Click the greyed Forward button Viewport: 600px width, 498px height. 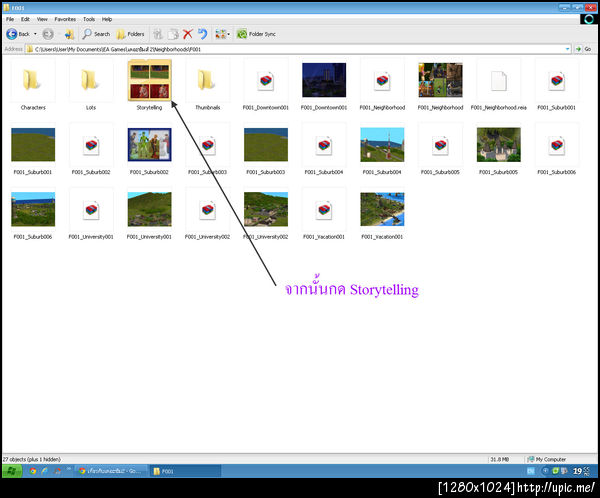pyautogui.click(x=48, y=34)
